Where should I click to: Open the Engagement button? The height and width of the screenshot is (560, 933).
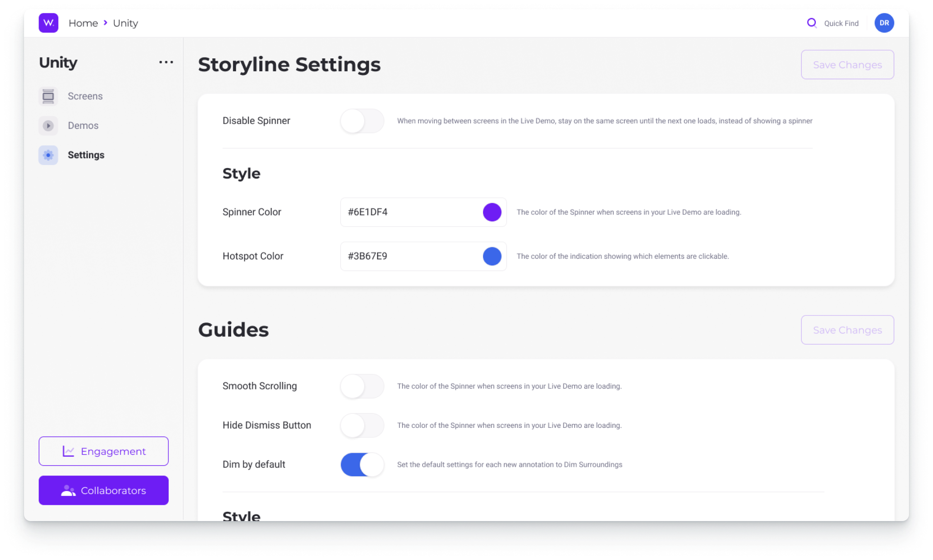point(104,451)
